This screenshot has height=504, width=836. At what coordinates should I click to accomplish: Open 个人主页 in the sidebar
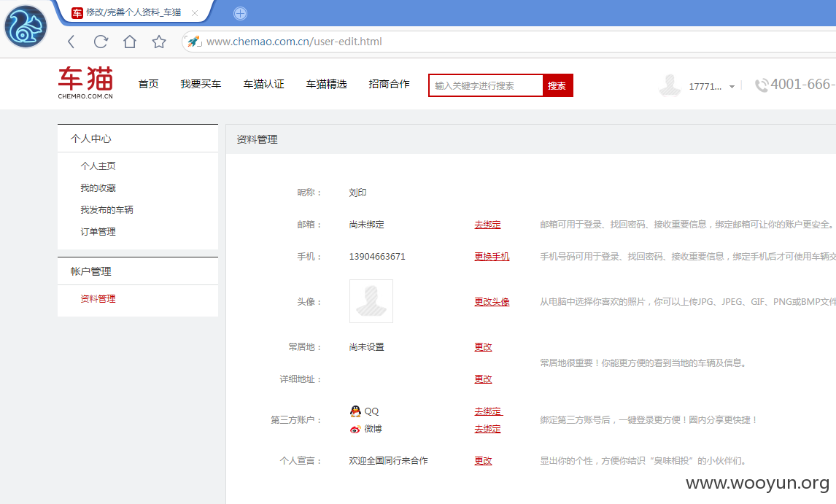[x=98, y=166]
